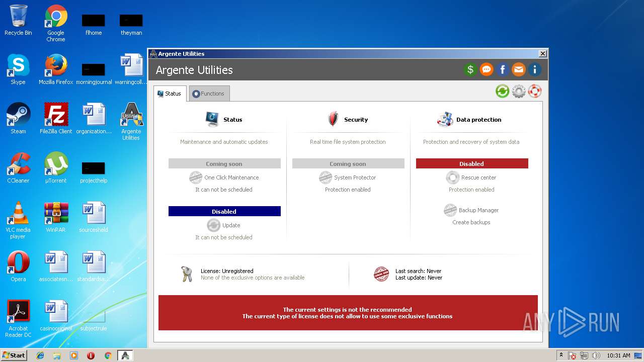The image size is (644, 362).
Task: Open Rescue center label
Action: [x=479, y=177]
